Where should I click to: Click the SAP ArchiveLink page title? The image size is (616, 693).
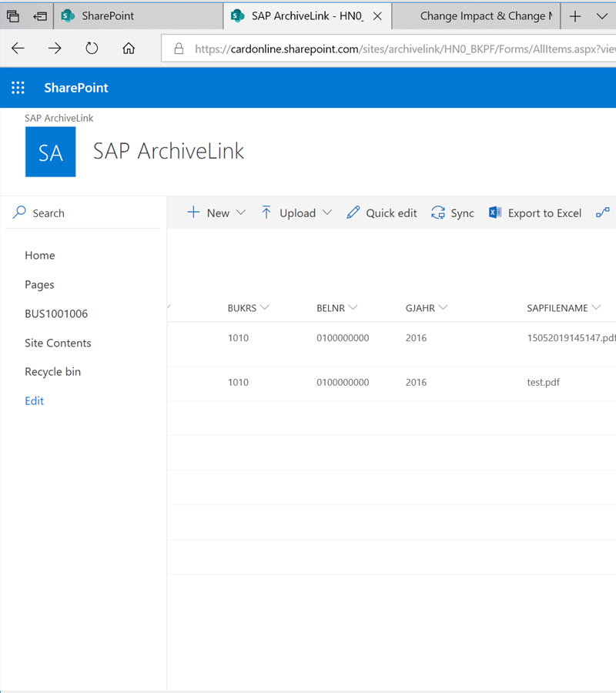coord(169,151)
